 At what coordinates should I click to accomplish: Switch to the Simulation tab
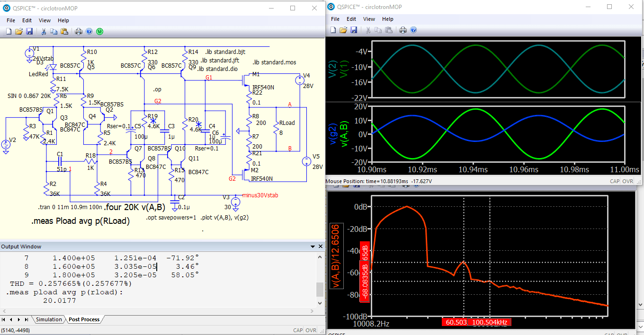[x=49, y=319]
